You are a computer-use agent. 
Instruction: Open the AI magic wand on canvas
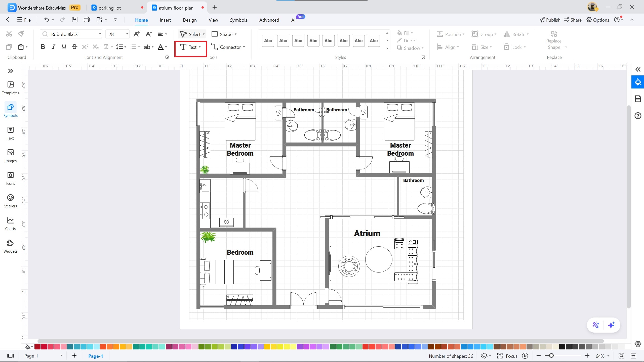click(x=596, y=325)
